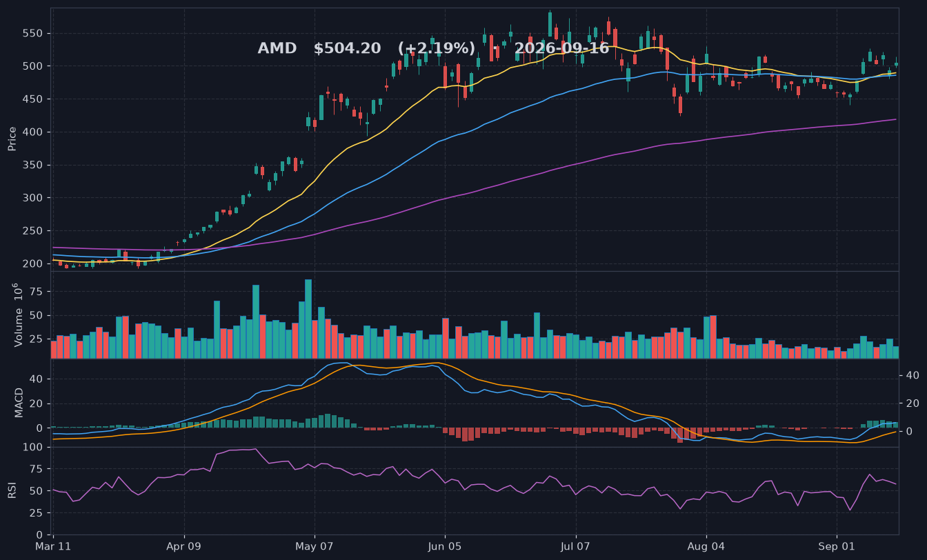Click the 0 RSI tick label
927x560 pixels.
point(40,534)
